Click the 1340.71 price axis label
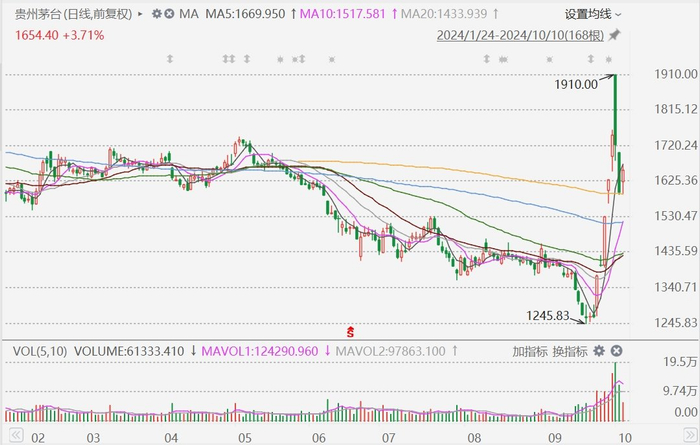 [675, 287]
